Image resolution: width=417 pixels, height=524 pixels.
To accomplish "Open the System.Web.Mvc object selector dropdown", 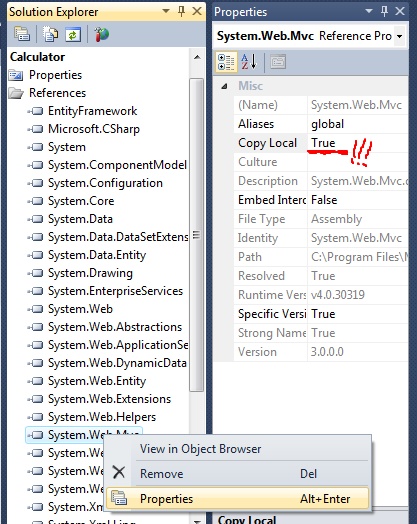I will 400,36.
